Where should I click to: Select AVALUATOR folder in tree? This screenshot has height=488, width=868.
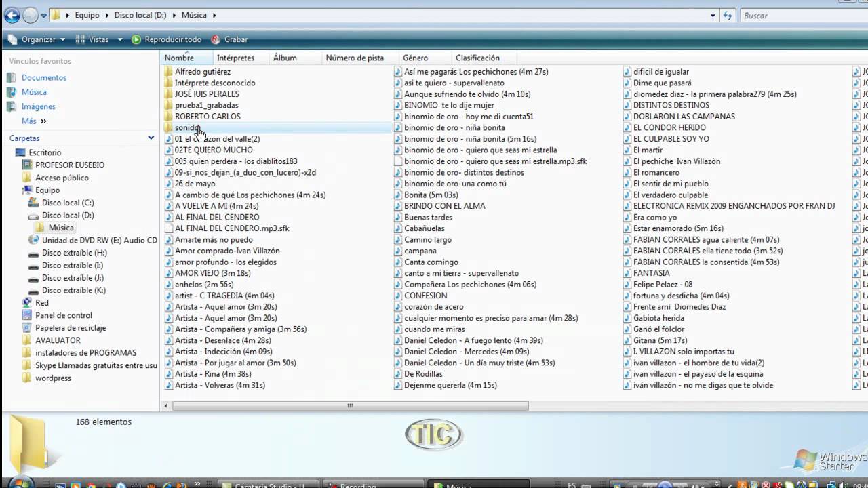[58, 340]
